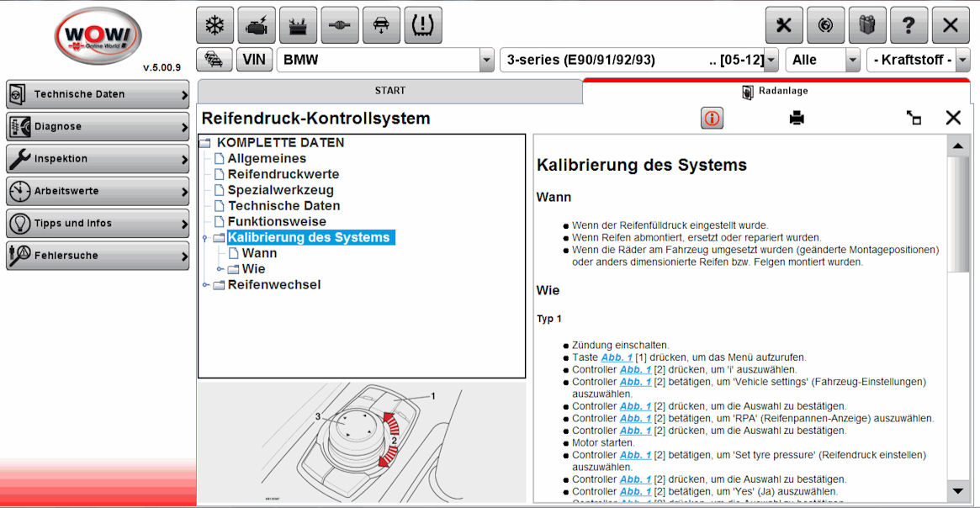Open Abb. 1 link in the 'Yes' (Ja) line

pyautogui.click(x=636, y=492)
